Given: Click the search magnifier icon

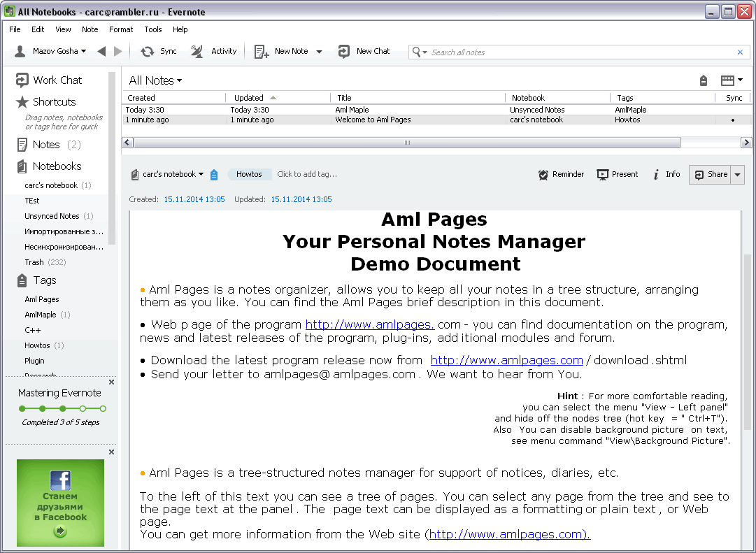Looking at the screenshot, I should 416,52.
